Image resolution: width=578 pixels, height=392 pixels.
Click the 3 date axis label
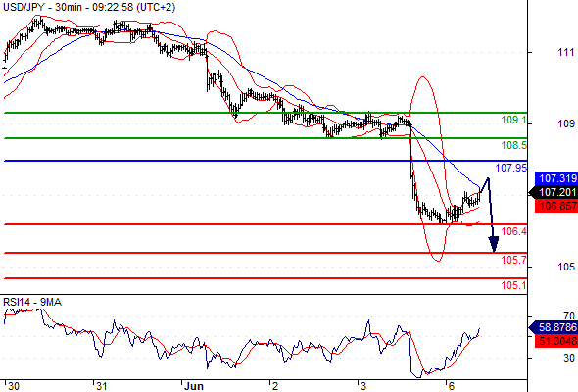point(363,386)
